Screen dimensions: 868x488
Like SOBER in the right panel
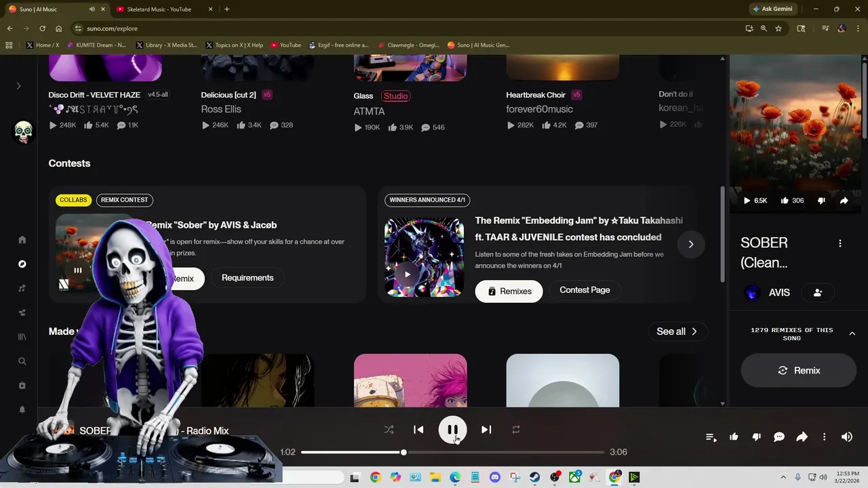pyautogui.click(x=785, y=201)
